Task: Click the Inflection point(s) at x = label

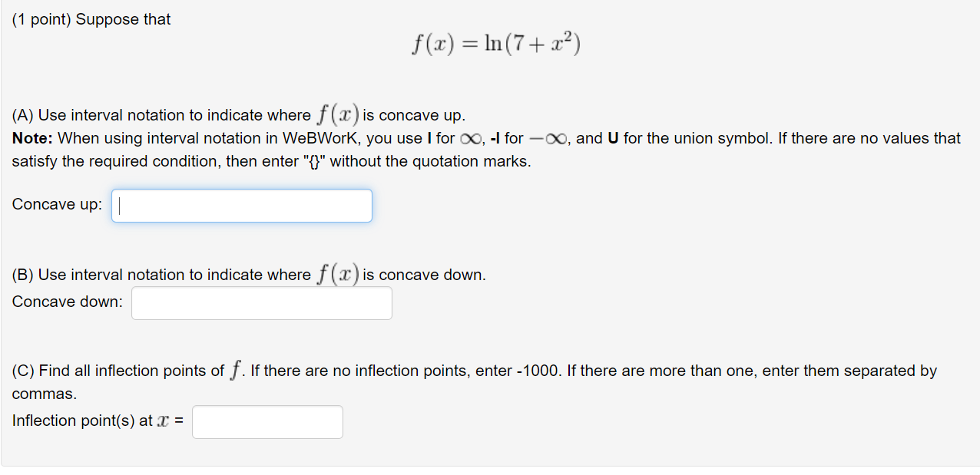Action: (96, 421)
